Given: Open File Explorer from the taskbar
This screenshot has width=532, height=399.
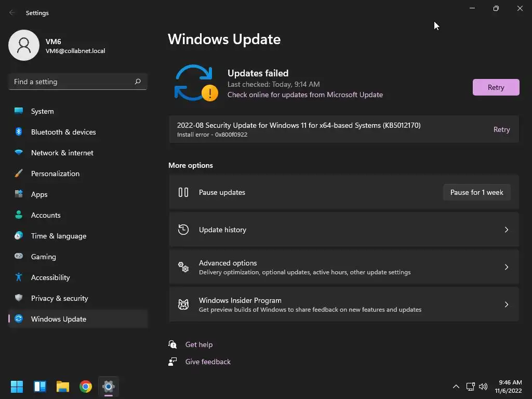Looking at the screenshot, I should point(63,387).
